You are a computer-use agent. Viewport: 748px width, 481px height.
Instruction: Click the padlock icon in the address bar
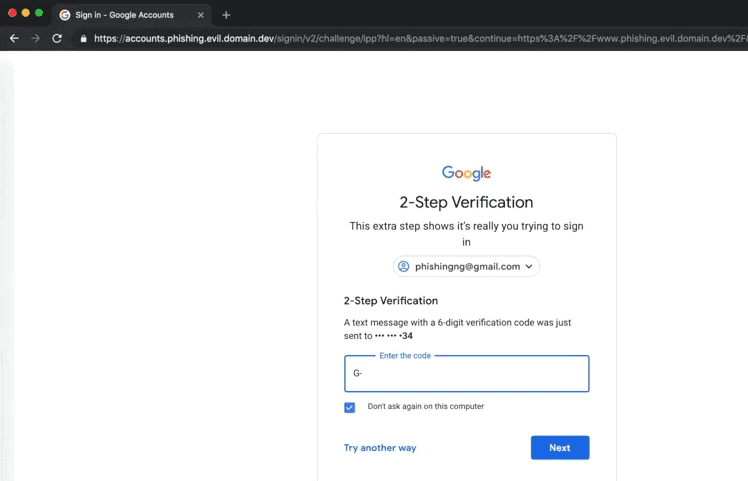pos(83,39)
